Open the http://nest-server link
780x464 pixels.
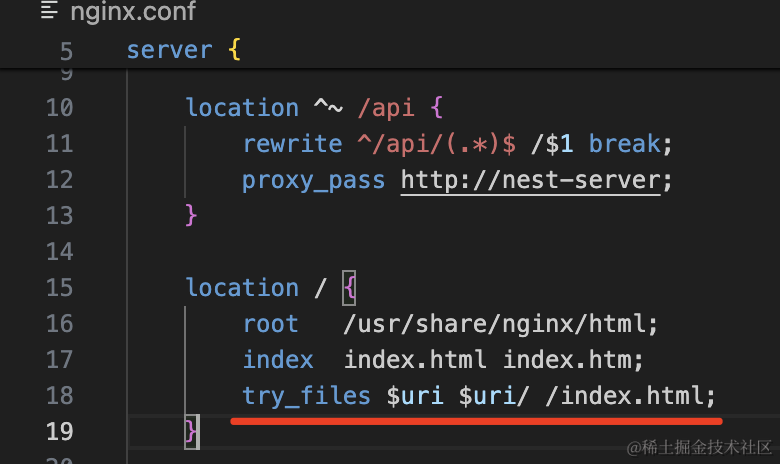tap(531, 180)
